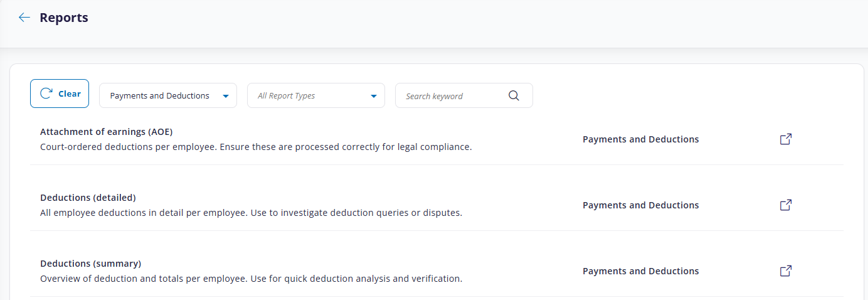
Task: Open the Attachment of earnings (AOE) report
Action: coord(106,132)
